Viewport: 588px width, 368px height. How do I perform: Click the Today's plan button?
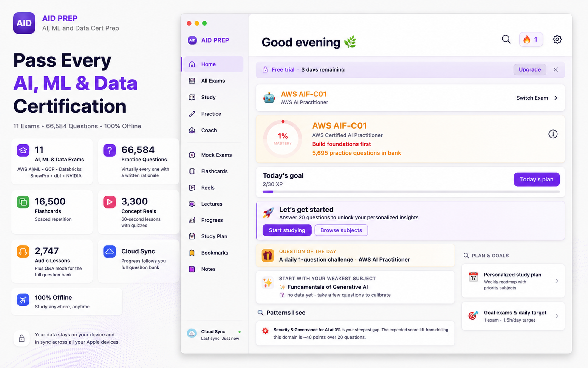pyautogui.click(x=537, y=179)
